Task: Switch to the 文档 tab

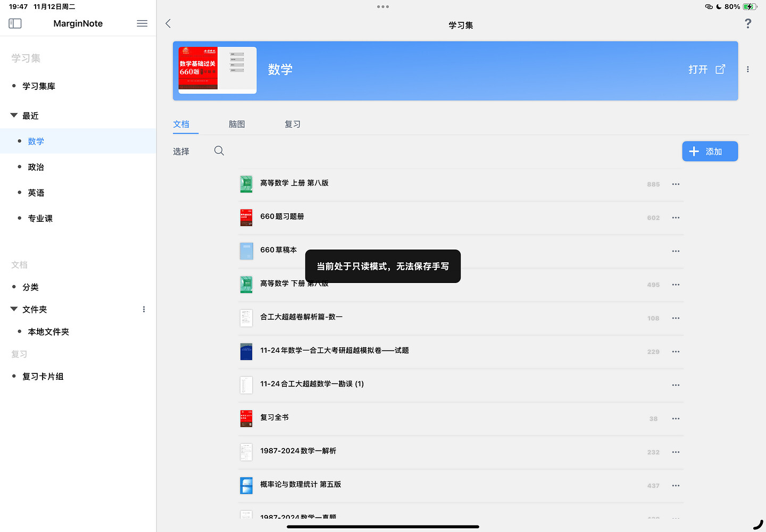Action: (x=181, y=124)
